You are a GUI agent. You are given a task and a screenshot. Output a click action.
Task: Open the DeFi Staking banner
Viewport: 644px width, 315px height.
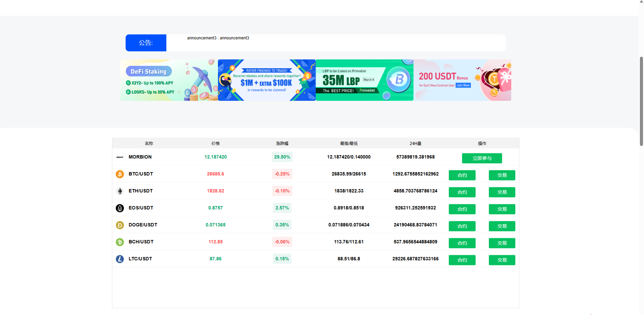point(169,80)
